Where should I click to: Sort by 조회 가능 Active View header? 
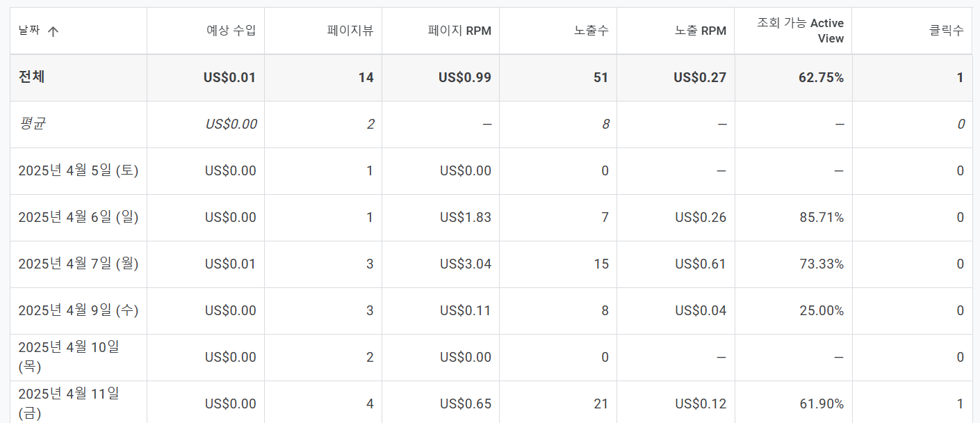click(800, 31)
